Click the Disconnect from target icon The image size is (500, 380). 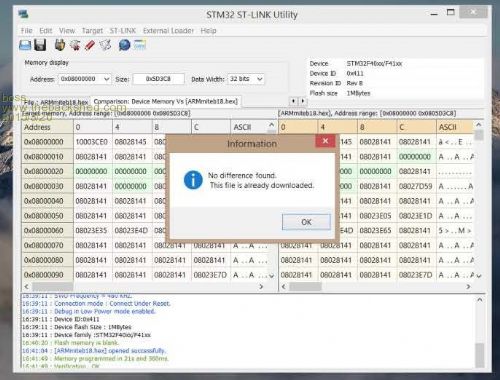(x=75, y=45)
